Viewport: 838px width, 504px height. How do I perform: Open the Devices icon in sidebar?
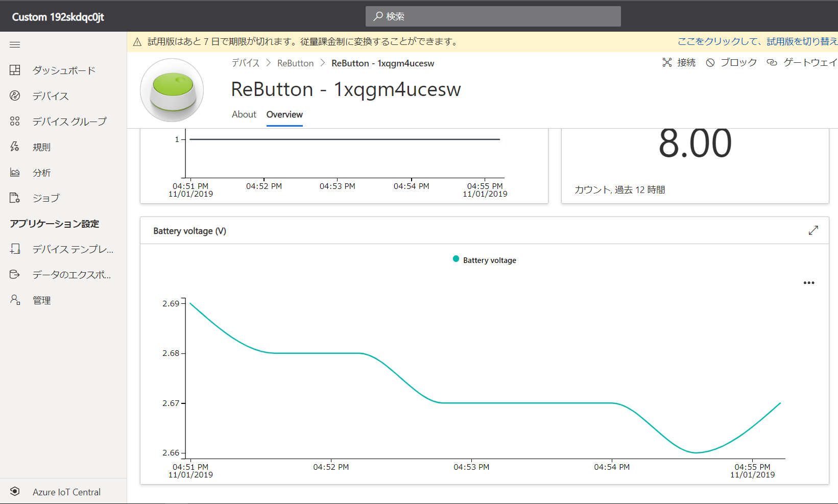[15, 96]
